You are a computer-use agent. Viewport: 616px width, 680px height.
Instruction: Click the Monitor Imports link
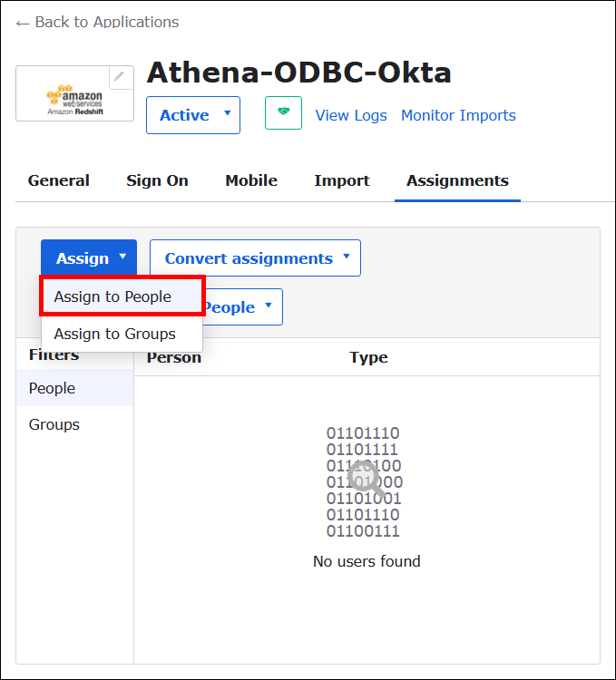pyautogui.click(x=458, y=115)
